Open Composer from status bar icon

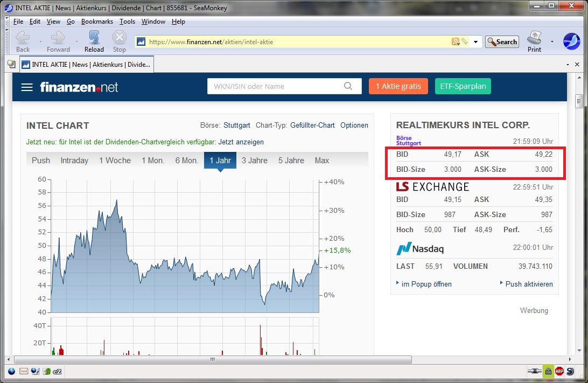(x=35, y=371)
